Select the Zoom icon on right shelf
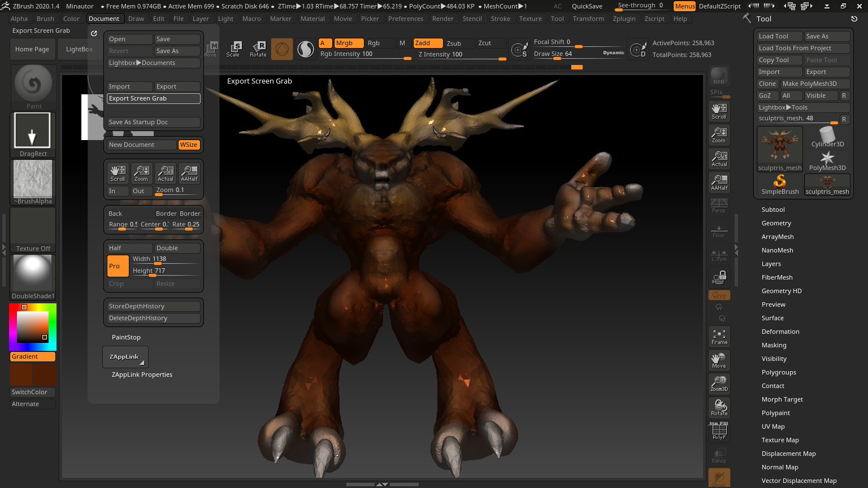Image resolution: width=868 pixels, height=488 pixels. click(719, 135)
